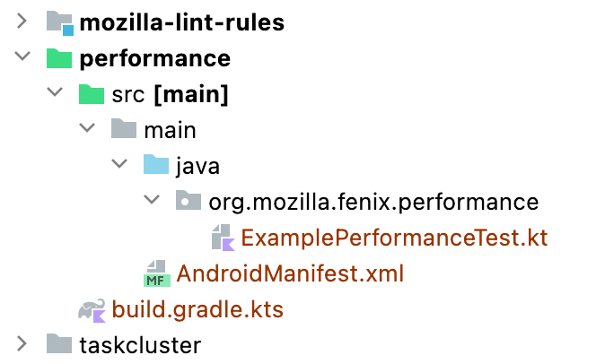
Task: Select the AndroidManifest.xml file name
Action: coord(289,273)
